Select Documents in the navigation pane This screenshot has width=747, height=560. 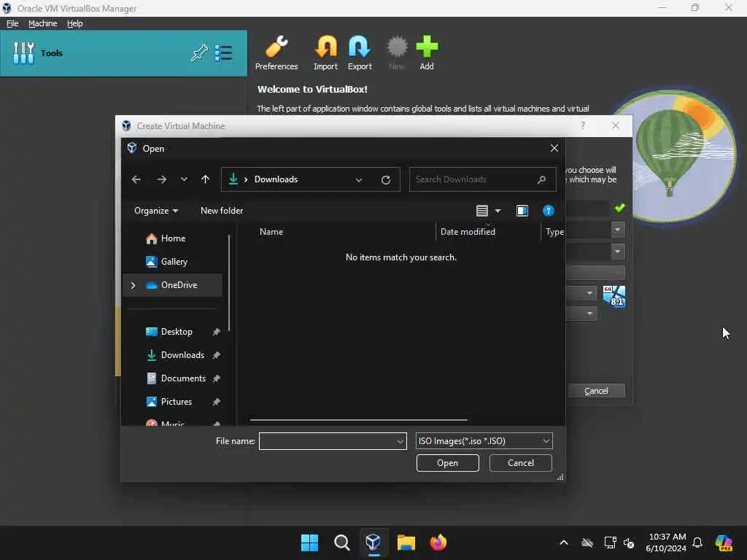[183, 378]
